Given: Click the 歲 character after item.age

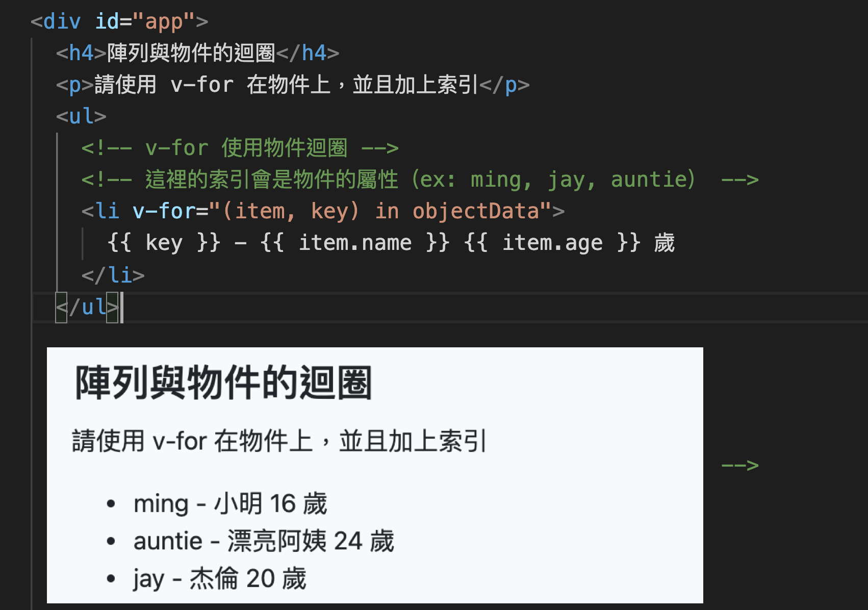Looking at the screenshot, I should (x=665, y=243).
